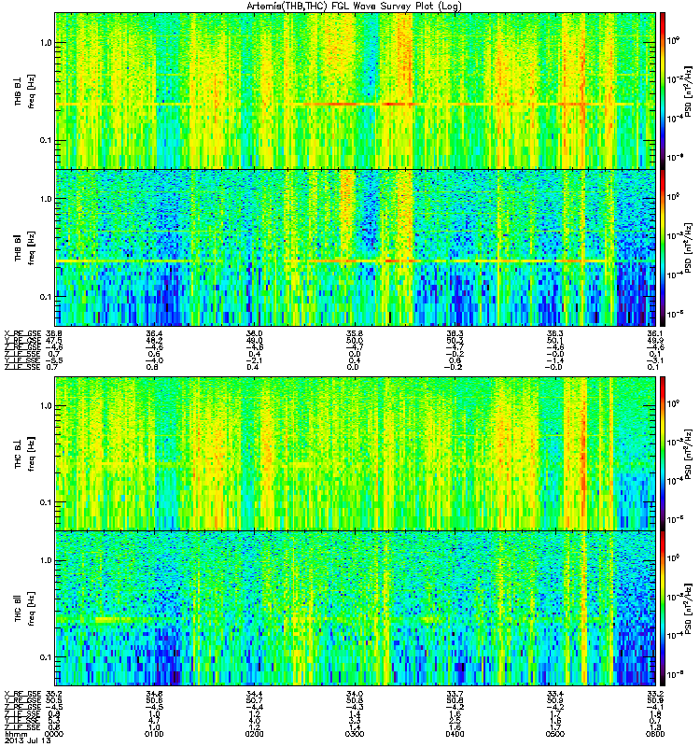This screenshot has height=747, width=700.
Task: Click the THC X_RE_GSE value 34.8
Action: (x=154, y=694)
